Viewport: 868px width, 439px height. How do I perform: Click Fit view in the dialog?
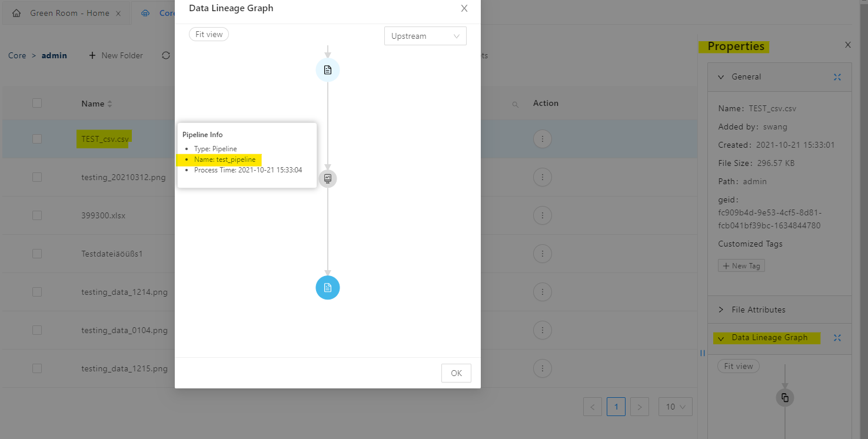click(x=209, y=34)
